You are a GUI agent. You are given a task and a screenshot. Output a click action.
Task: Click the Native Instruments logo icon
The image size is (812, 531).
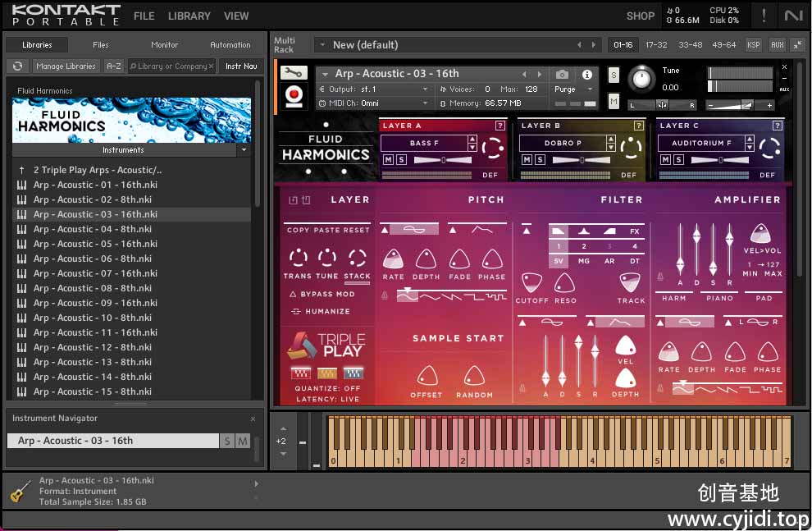[x=793, y=16]
